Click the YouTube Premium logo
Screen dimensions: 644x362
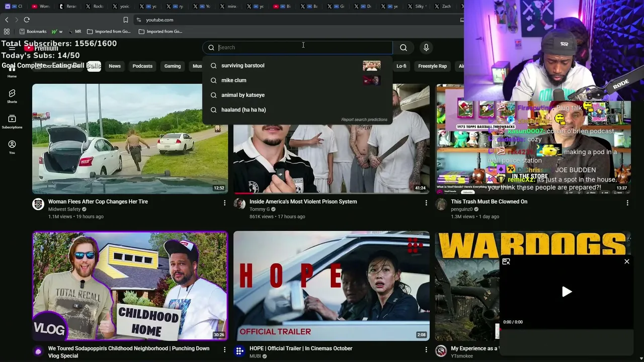click(41, 48)
